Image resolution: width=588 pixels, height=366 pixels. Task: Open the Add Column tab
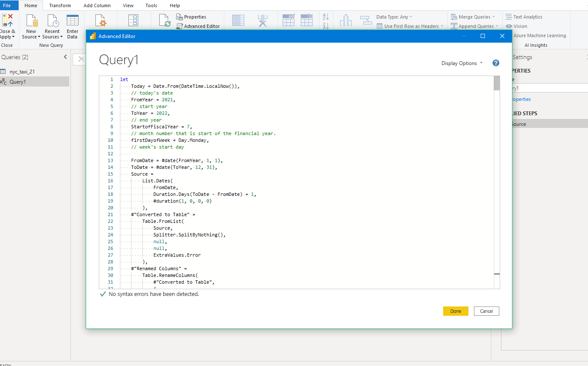pos(97,5)
